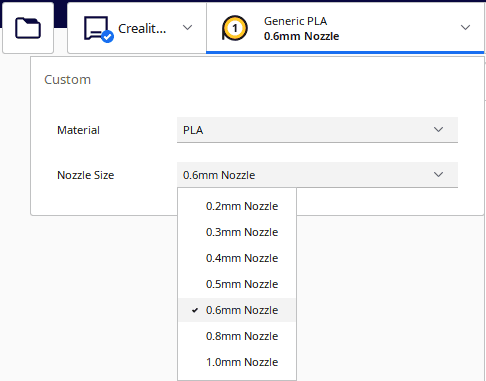Image resolution: width=486 pixels, height=381 pixels.
Task: Click the Custom section label
Action: (67, 80)
